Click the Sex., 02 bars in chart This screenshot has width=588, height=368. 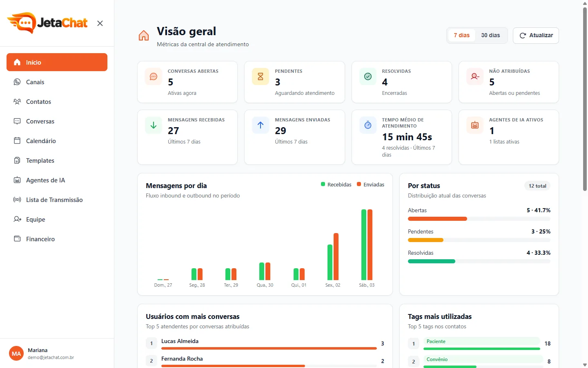click(x=333, y=256)
